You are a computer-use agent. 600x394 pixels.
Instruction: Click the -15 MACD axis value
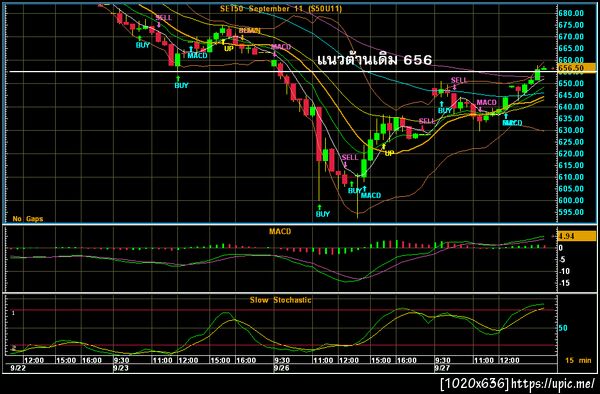(564, 283)
